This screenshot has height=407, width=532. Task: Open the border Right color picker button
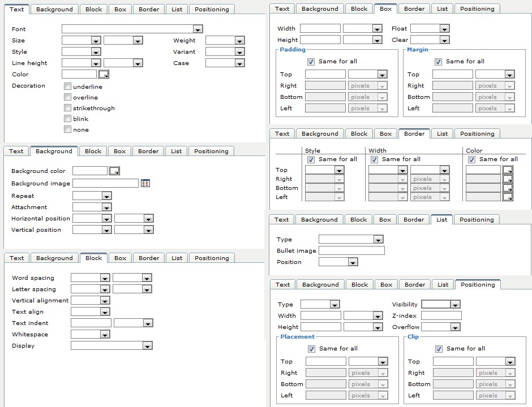(x=508, y=179)
